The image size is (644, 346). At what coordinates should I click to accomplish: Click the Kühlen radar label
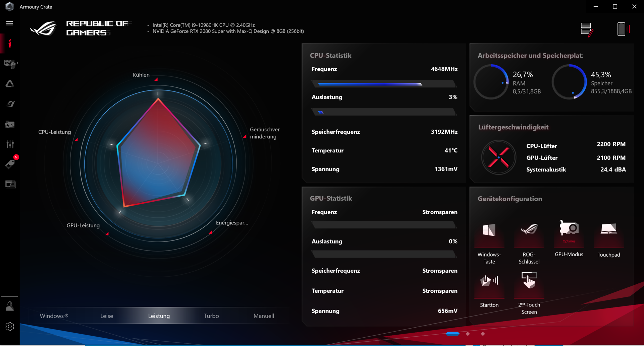point(141,75)
